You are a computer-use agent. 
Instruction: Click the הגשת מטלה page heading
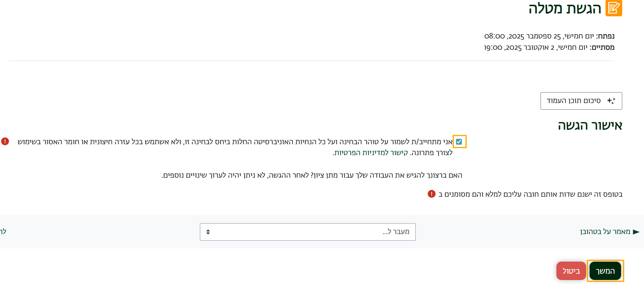565,9
